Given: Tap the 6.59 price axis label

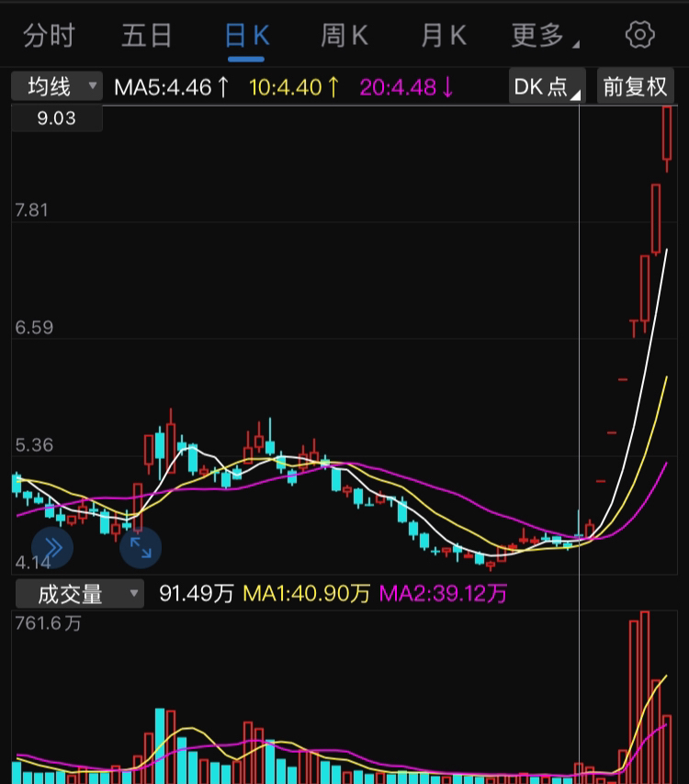Looking at the screenshot, I should (34, 328).
